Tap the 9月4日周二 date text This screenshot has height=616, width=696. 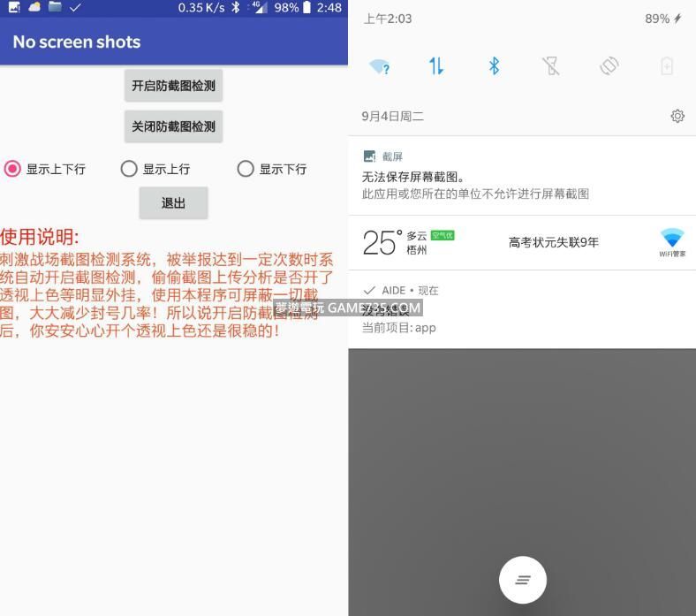click(392, 117)
